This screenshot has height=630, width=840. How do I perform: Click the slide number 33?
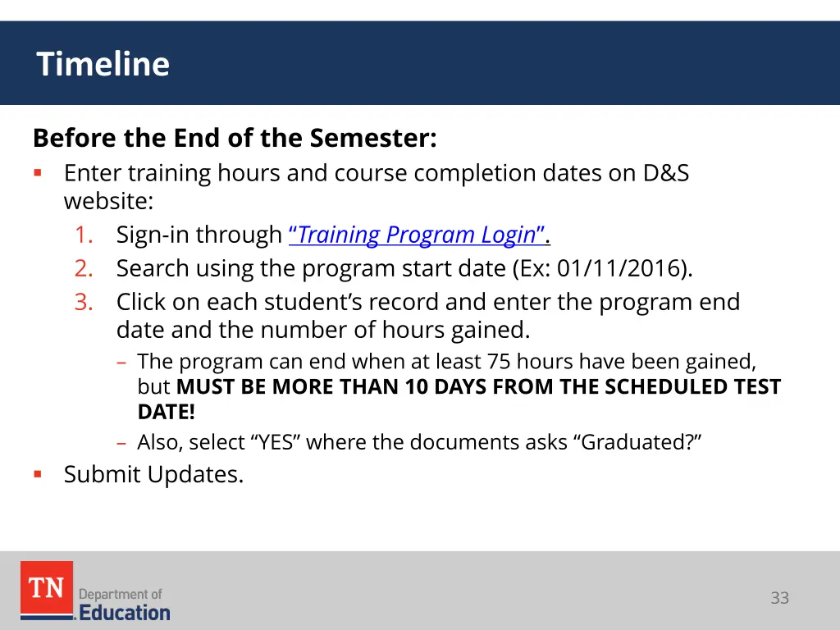tap(779, 598)
